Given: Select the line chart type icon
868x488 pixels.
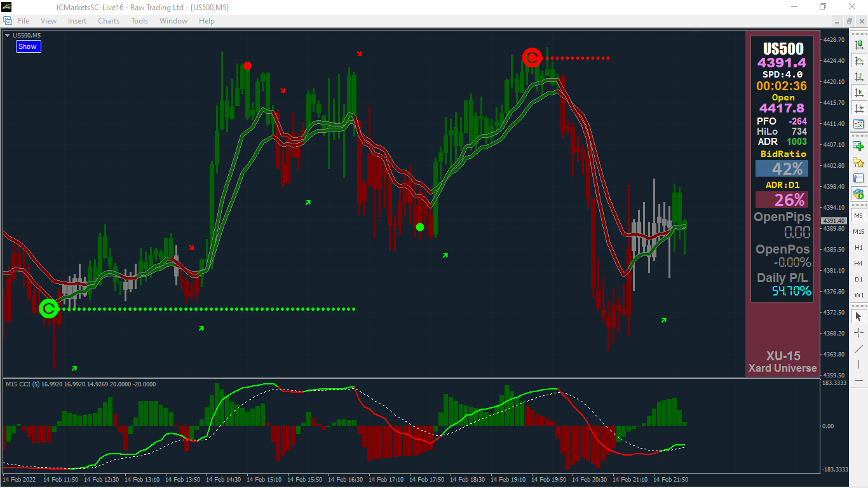Looking at the screenshot, I should click(859, 61).
